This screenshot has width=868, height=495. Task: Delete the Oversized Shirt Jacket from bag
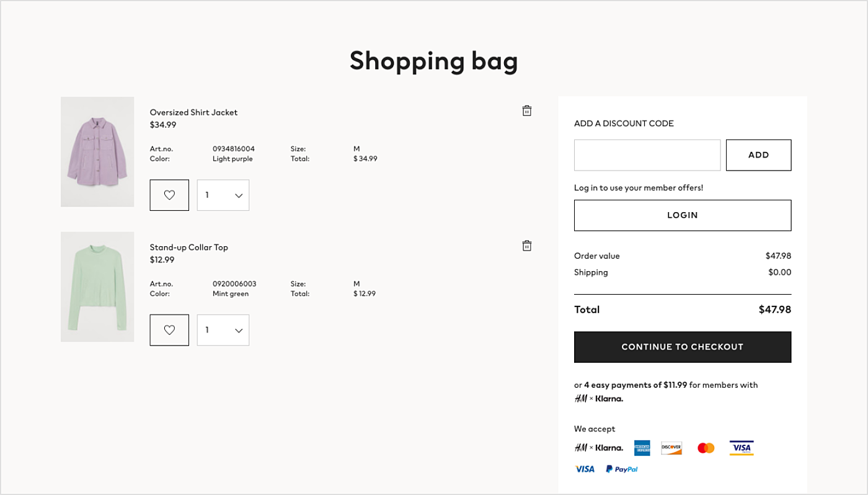527,111
